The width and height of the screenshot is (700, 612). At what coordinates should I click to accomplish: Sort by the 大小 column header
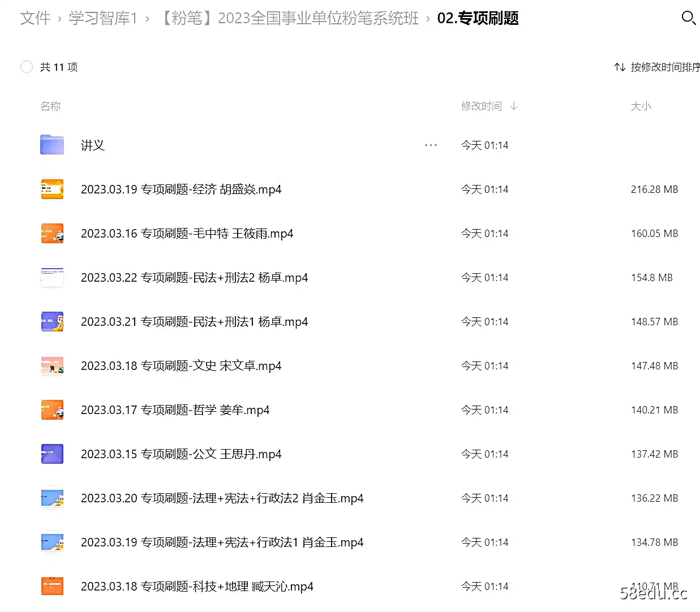click(x=641, y=106)
